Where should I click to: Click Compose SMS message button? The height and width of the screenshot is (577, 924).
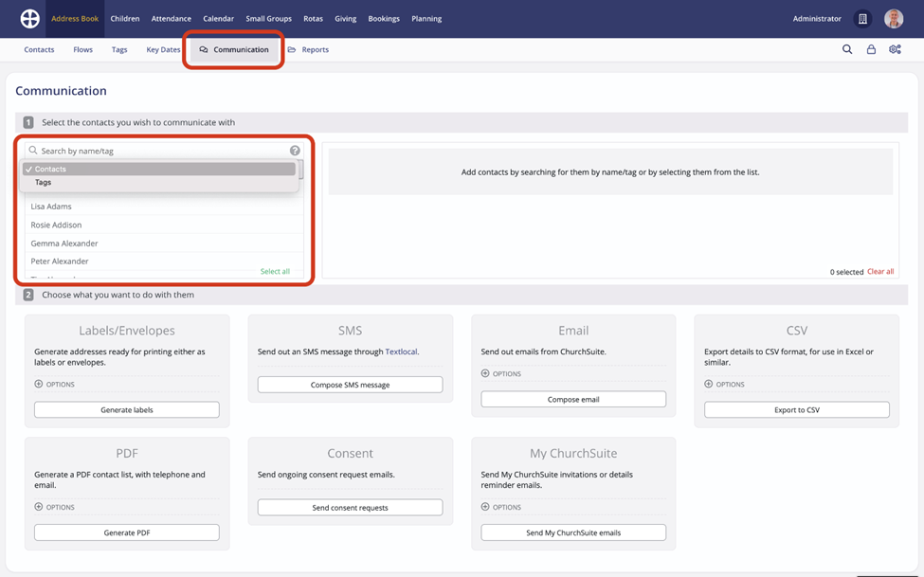(x=350, y=385)
